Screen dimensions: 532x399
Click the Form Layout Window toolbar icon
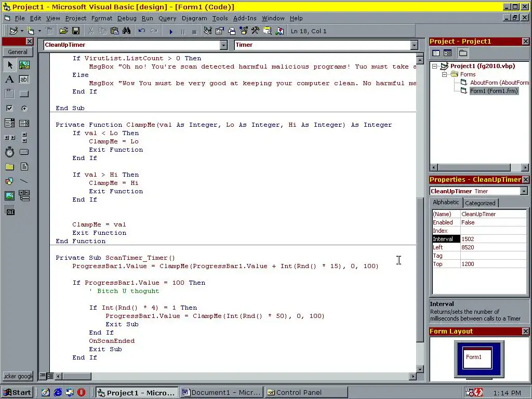click(x=232, y=31)
